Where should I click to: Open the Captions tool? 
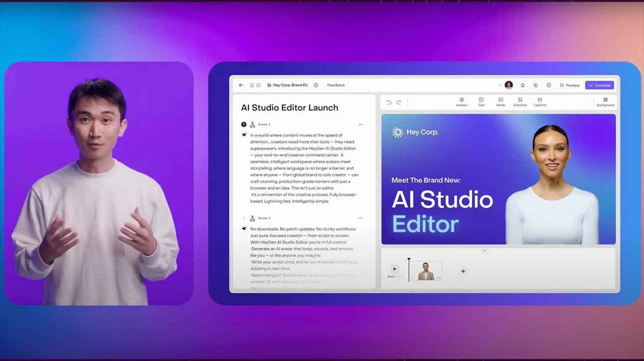pos(540,102)
